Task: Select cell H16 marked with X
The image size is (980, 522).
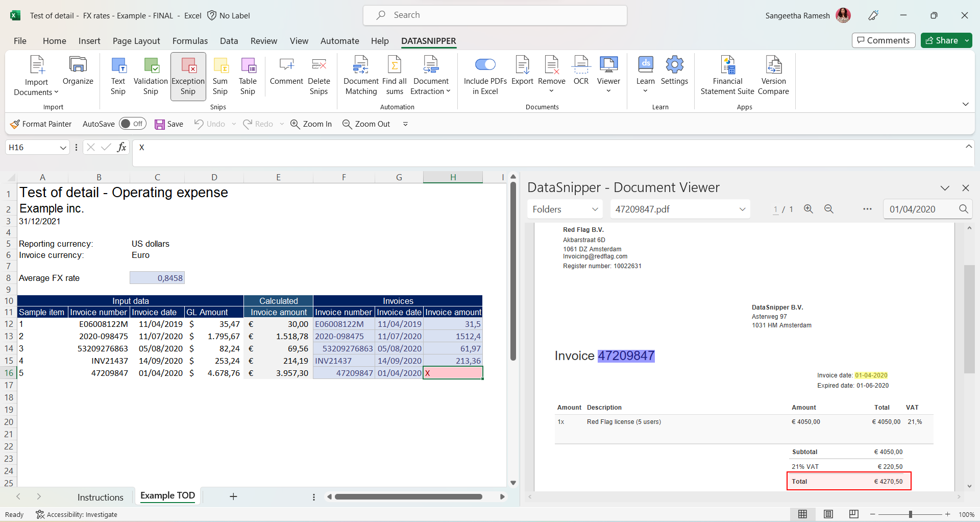Action: (453, 373)
